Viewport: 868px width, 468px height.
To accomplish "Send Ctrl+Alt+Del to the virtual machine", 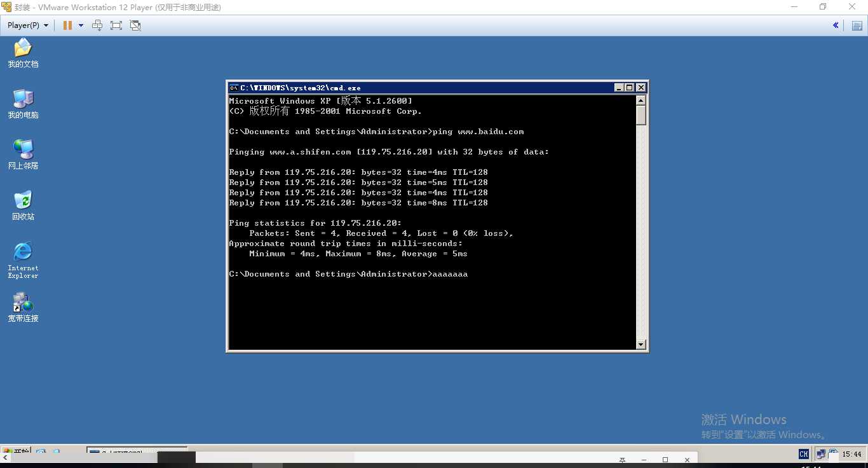I will [97, 25].
